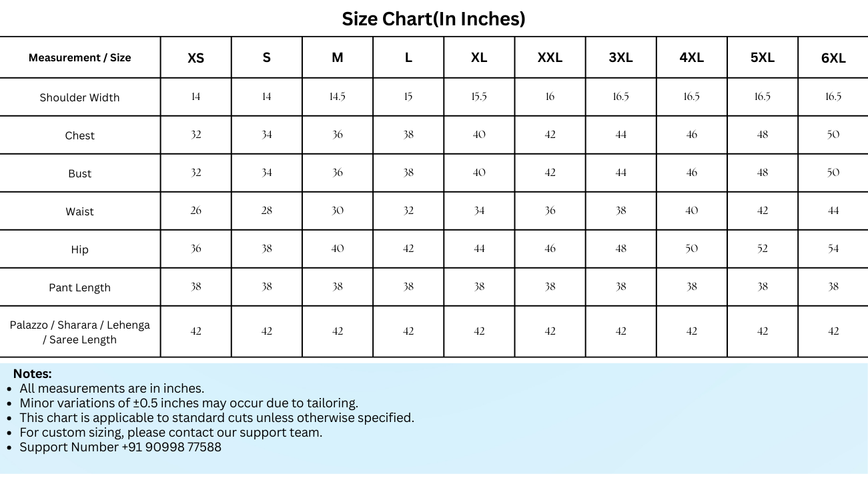Click the Pant Length row label
Image resolution: width=868 pixels, height=480 pixels.
click(x=79, y=287)
